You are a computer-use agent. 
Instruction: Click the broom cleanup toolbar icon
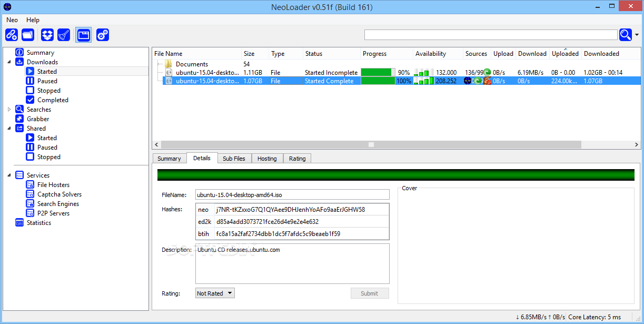coord(64,35)
